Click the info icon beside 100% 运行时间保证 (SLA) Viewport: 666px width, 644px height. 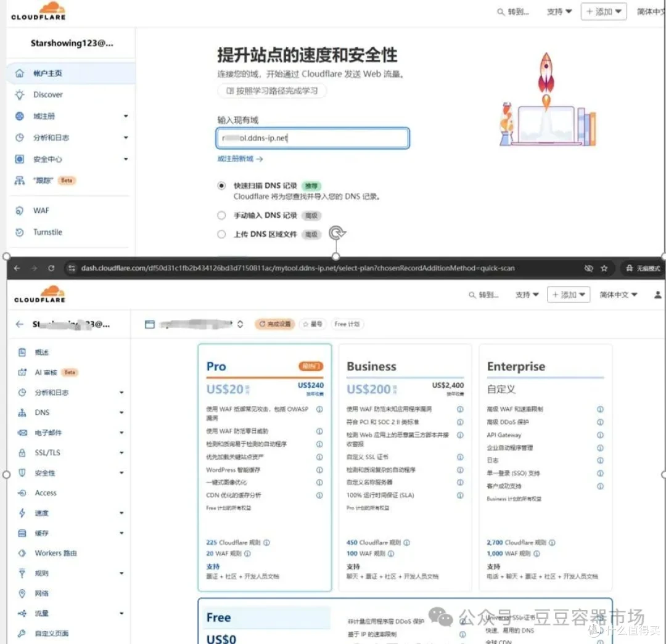(460, 495)
